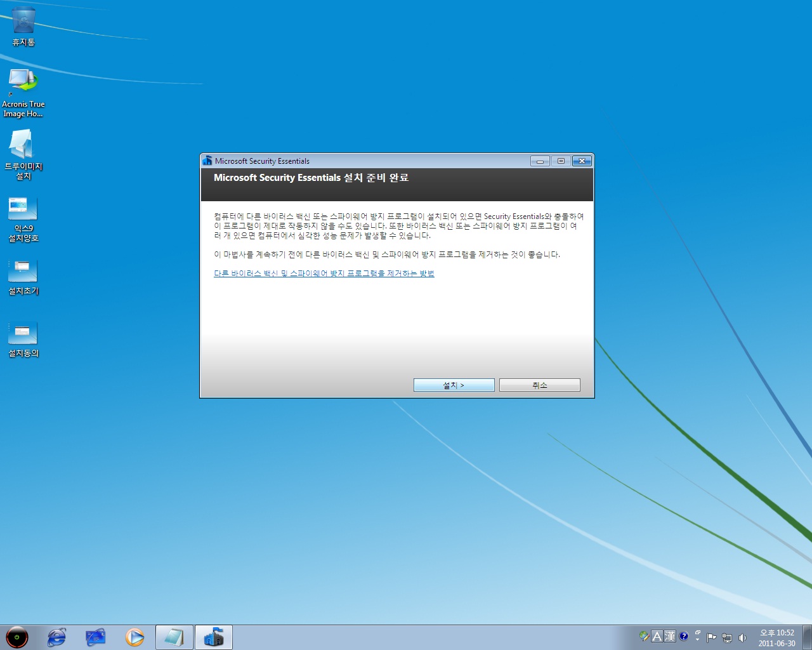
Task: Maximize the Microsoft Security Essentials window
Action: [x=561, y=161]
